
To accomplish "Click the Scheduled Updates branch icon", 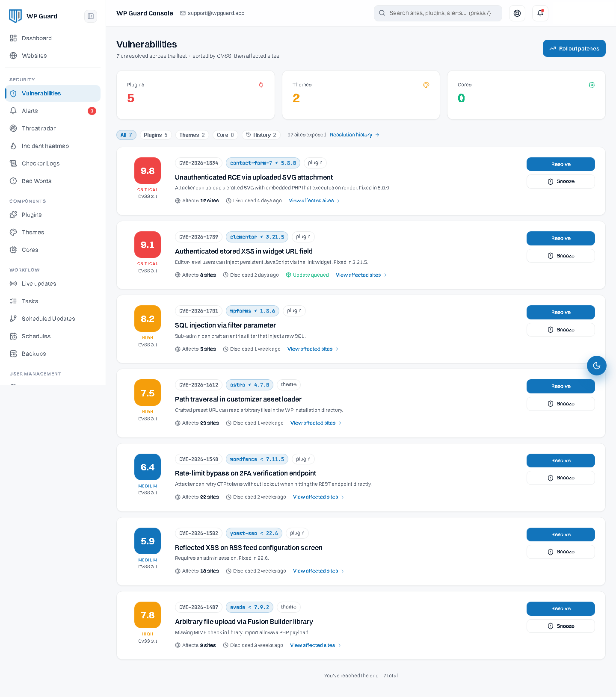I will [x=13, y=319].
